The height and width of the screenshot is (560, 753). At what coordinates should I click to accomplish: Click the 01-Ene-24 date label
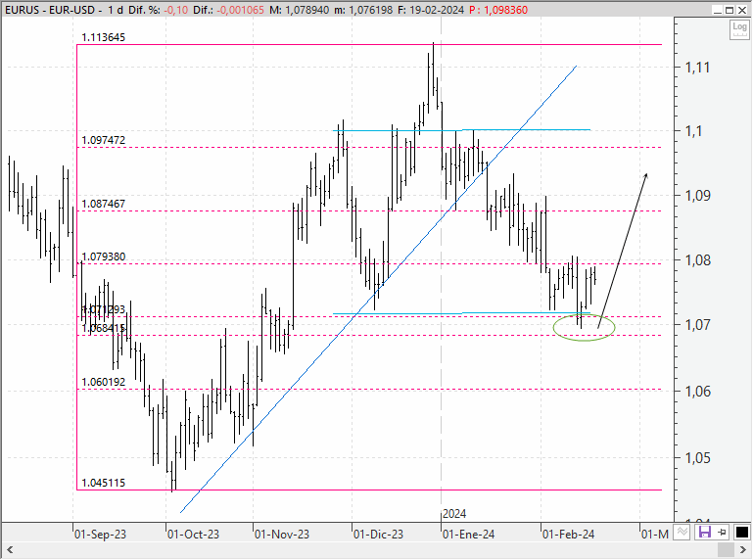click(469, 535)
